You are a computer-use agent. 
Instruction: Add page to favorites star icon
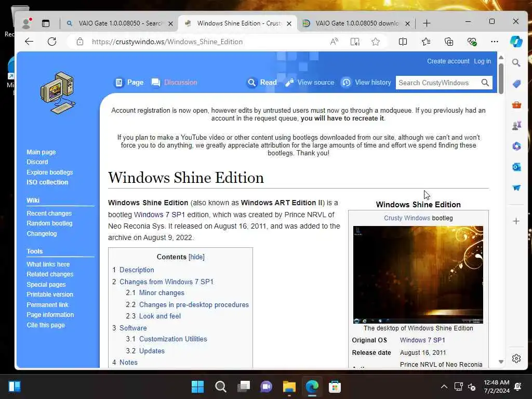375,42
